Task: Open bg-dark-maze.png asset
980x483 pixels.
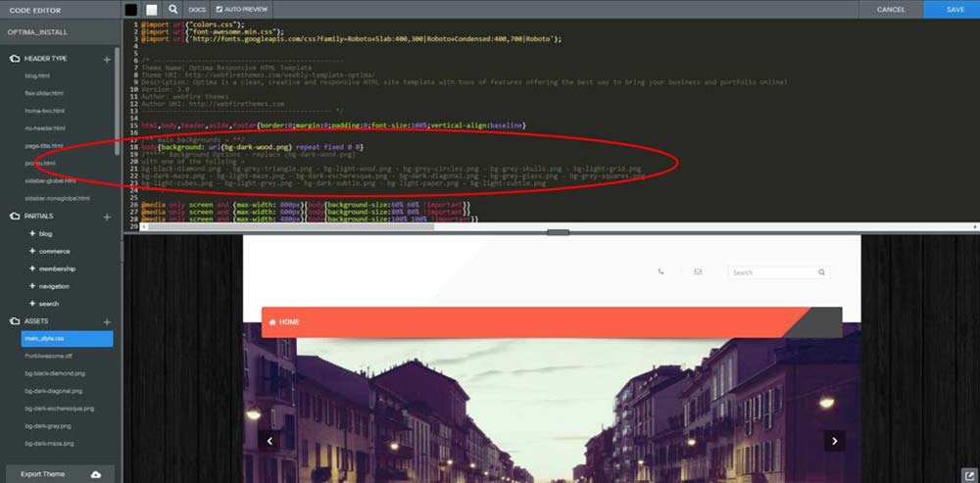Action: coord(49,444)
